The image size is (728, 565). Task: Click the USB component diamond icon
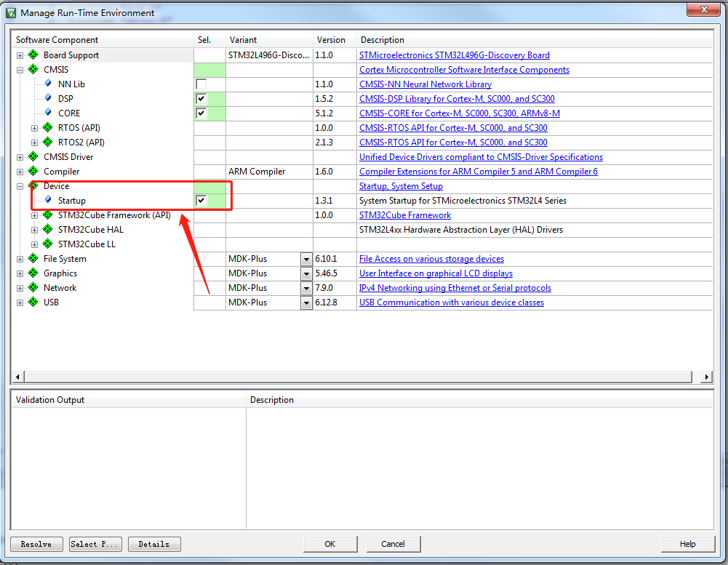[33, 302]
